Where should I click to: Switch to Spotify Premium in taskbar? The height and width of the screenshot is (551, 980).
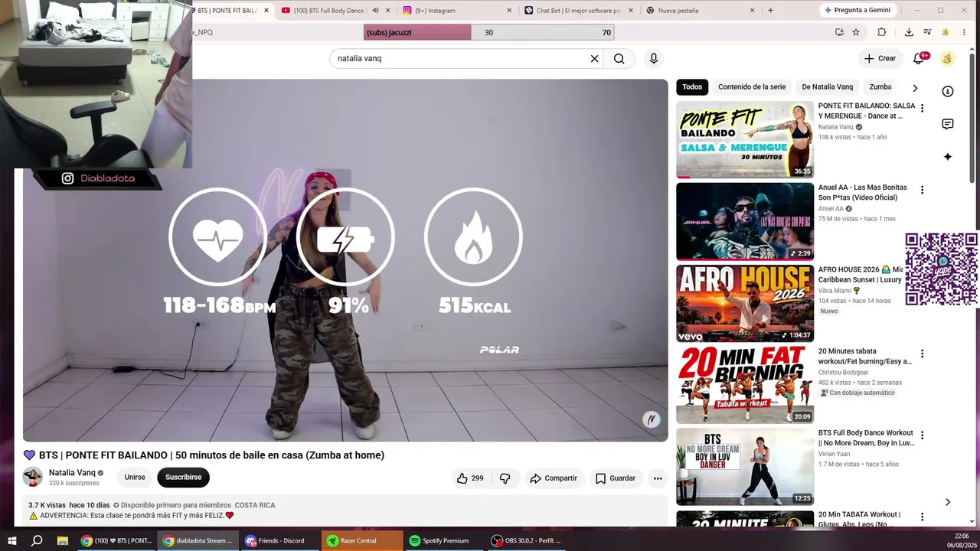pyautogui.click(x=443, y=540)
